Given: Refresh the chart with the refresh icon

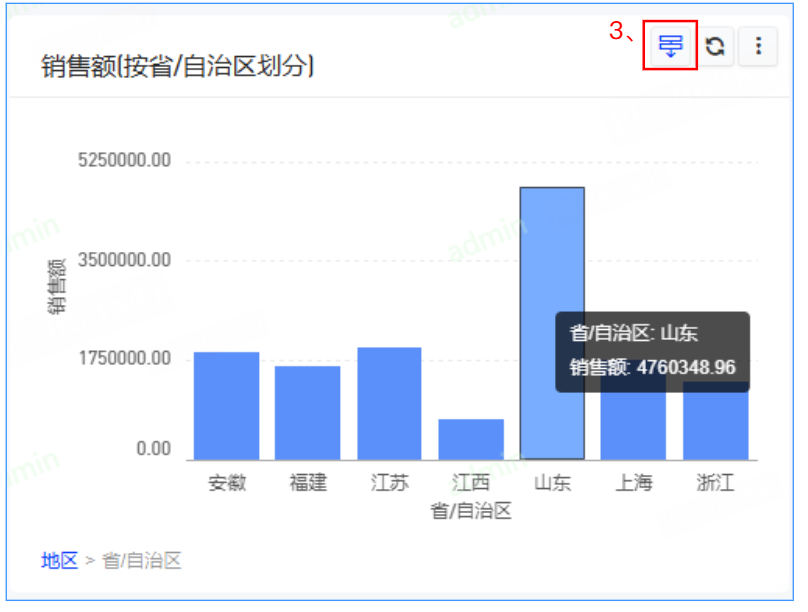Looking at the screenshot, I should click(716, 46).
